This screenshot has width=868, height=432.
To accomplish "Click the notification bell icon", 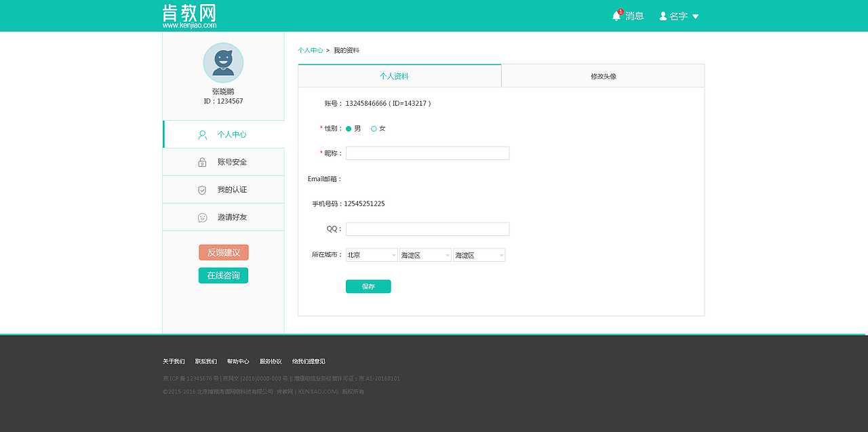I will (616, 16).
